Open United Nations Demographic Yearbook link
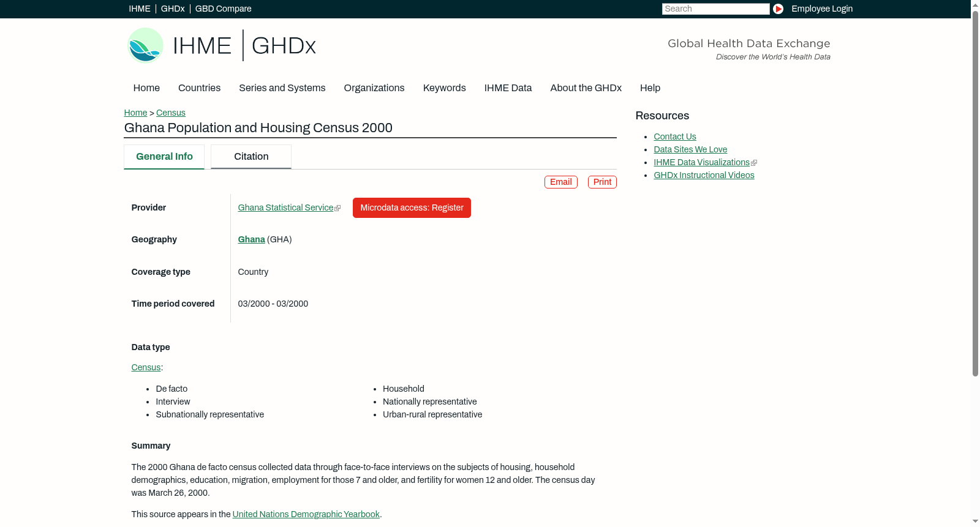This screenshot has width=980, height=527. (x=306, y=514)
